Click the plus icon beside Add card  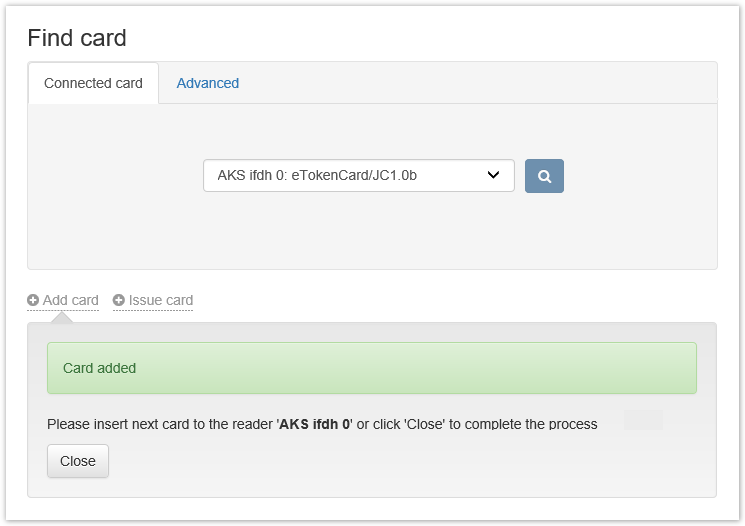coord(33,300)
